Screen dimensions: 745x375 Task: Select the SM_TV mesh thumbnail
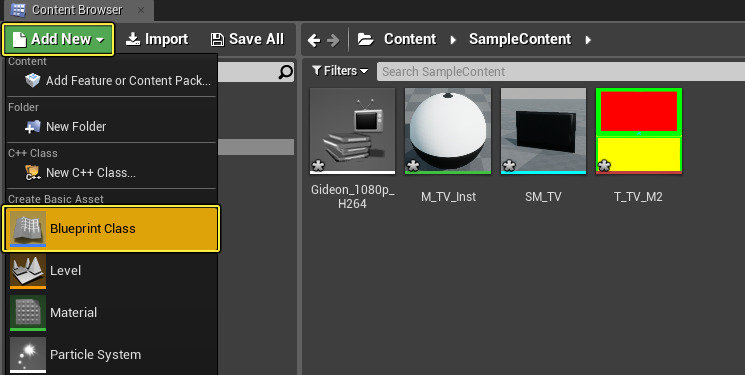543,131
